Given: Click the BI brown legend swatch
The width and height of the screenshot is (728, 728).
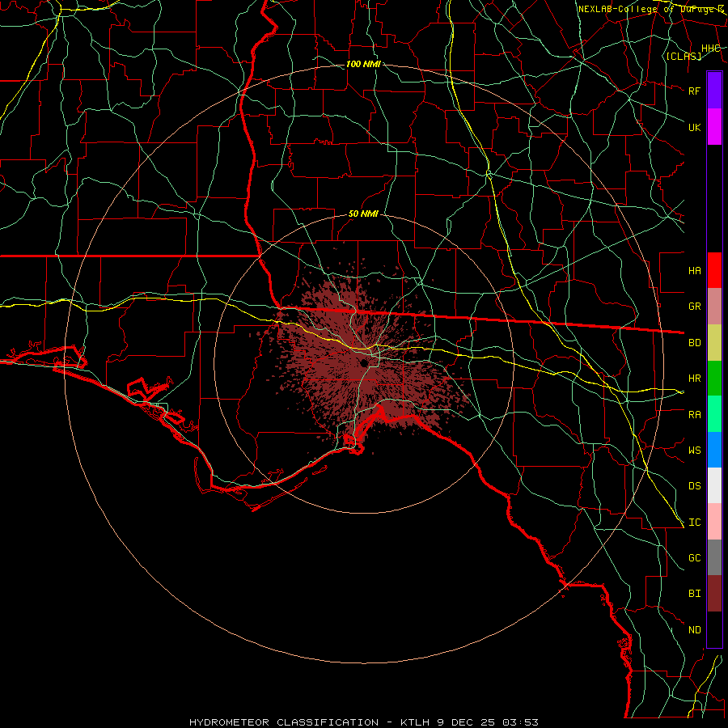Looking at the screenshot, I should click(x=714, y=594).
